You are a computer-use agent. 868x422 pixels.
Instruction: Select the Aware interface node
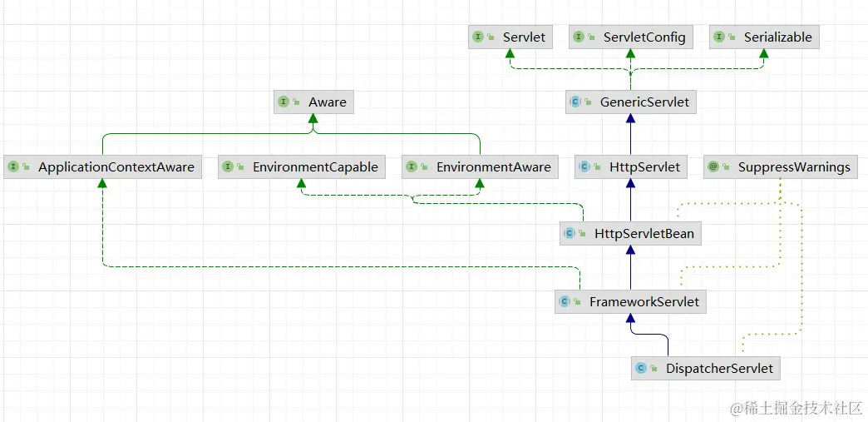click(313, 102)
